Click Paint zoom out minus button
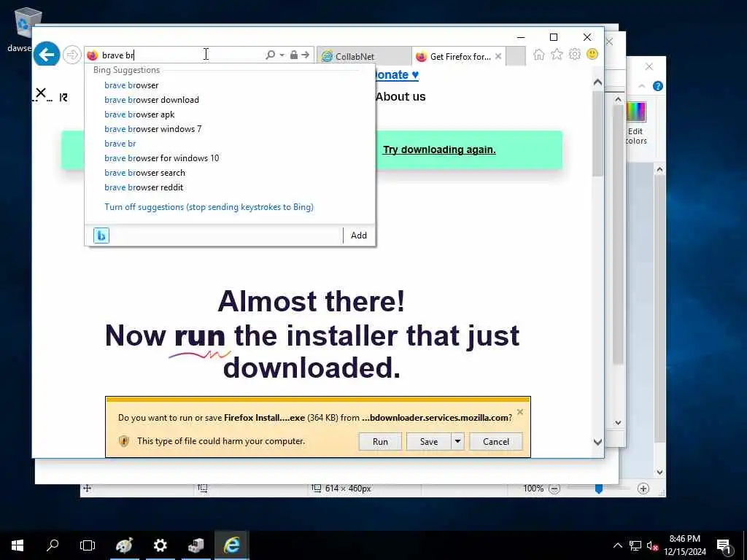747x560 pixels. click(554, 489)
